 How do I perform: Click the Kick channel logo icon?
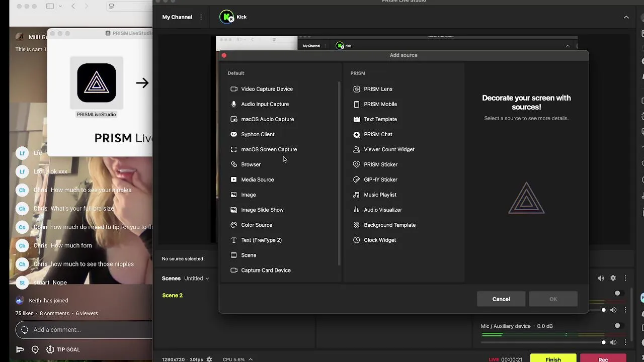[227, 17]
